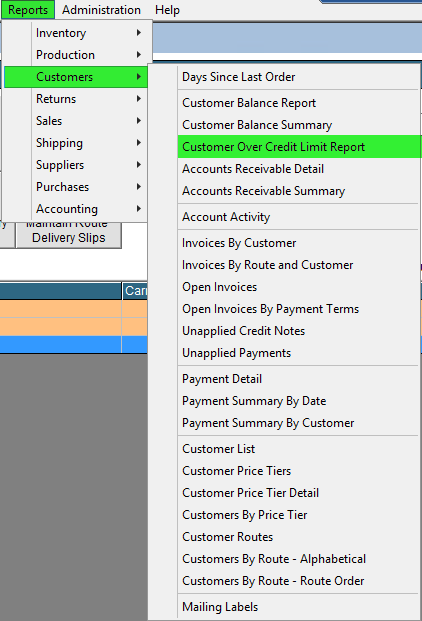The height and width of the screenshot is (621, 422).
Task: Open the Help menu
Action: [167, 10]
